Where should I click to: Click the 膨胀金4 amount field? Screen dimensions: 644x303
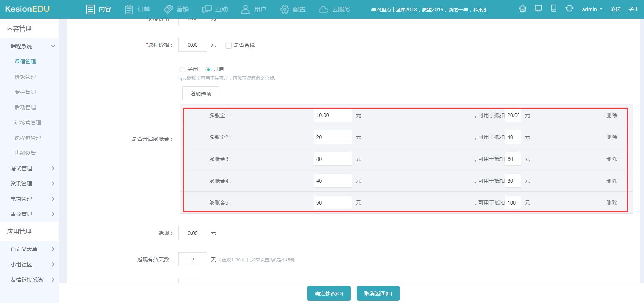(333, 181)
